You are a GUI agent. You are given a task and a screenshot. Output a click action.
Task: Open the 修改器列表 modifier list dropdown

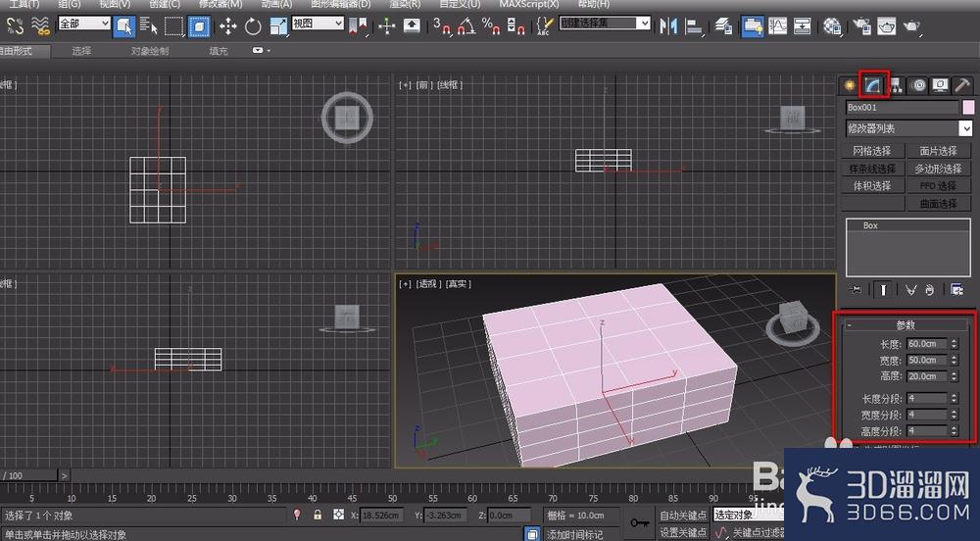click(909, 128)
